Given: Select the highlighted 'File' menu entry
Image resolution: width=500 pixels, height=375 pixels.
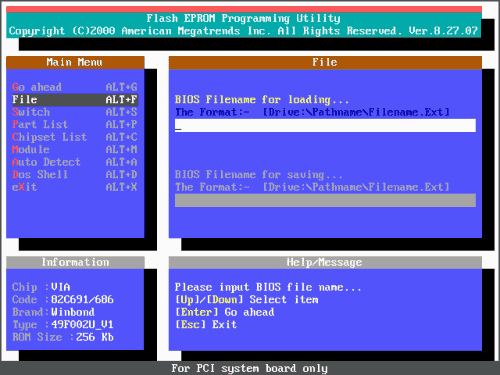Looking at the screenshot, I should (75, 100).
